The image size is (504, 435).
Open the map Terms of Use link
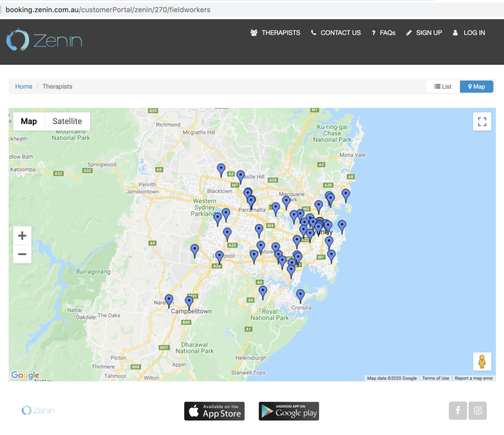pyautogui.click(x=436, y=378)
